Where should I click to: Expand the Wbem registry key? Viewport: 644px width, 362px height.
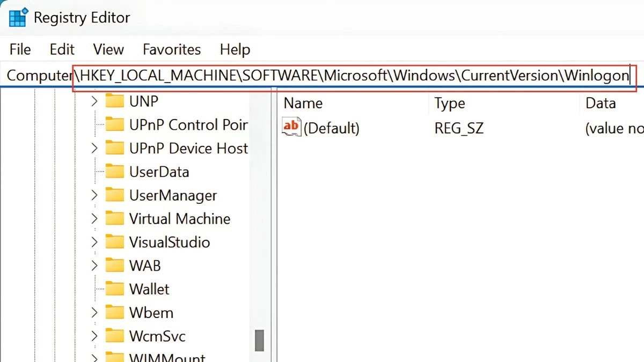[x=94, y=312]
